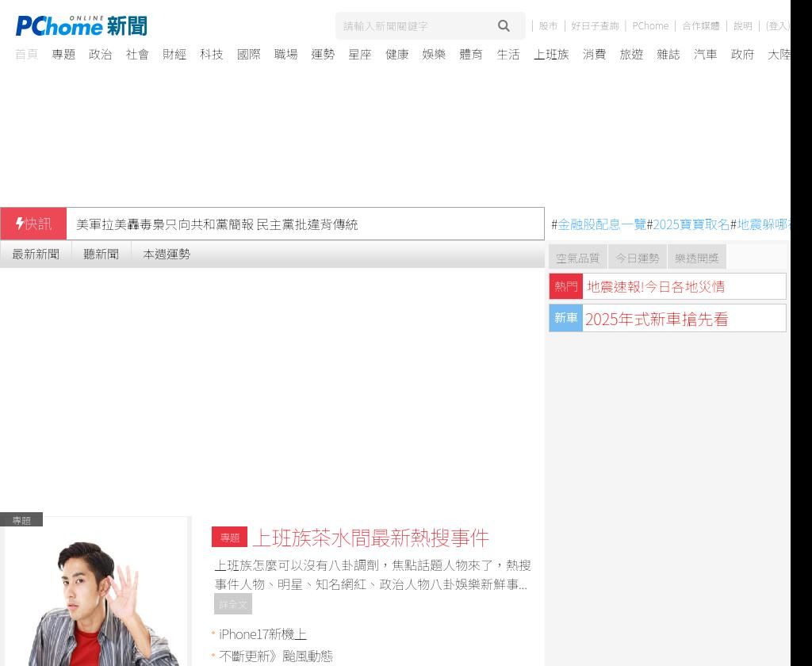Switch to the 本週運勢 tab
812x666 pixels.
click(x=167, y=254)
